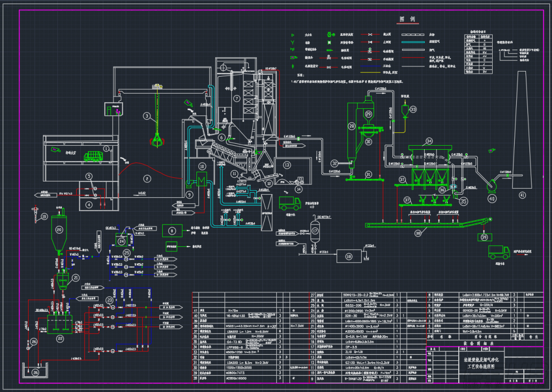Screen dimensions: 552x392
Task: Click the green mixing vessel beside balloon 21
Action: pos(62,280)
